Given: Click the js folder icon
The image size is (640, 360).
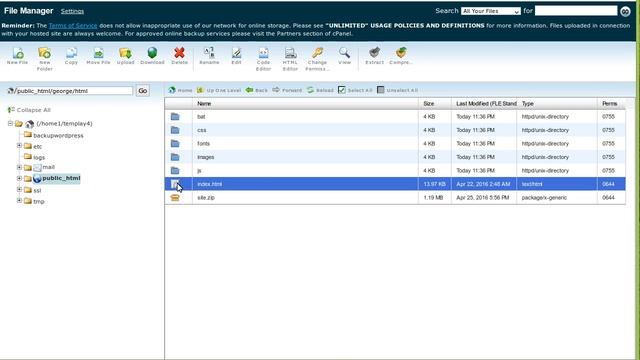Looking at the screenshot, I should [x=175, y=170].
